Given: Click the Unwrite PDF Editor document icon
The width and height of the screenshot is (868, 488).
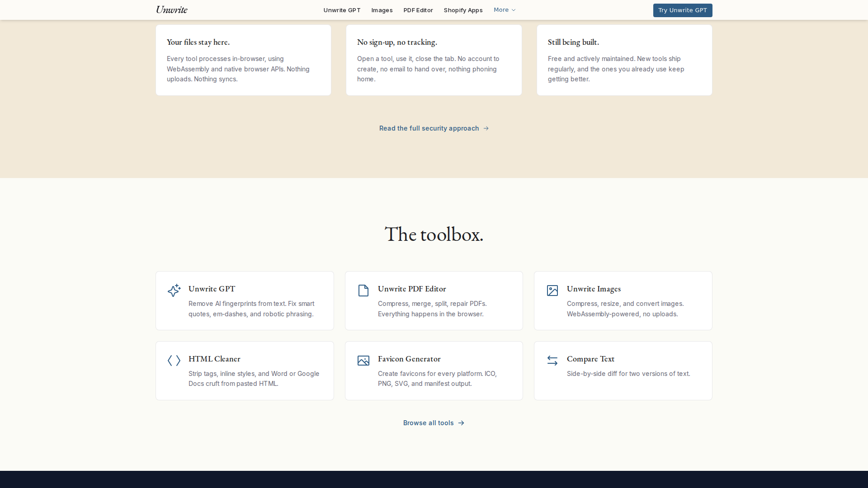Looking at the screenshot, I should [363, 290].
